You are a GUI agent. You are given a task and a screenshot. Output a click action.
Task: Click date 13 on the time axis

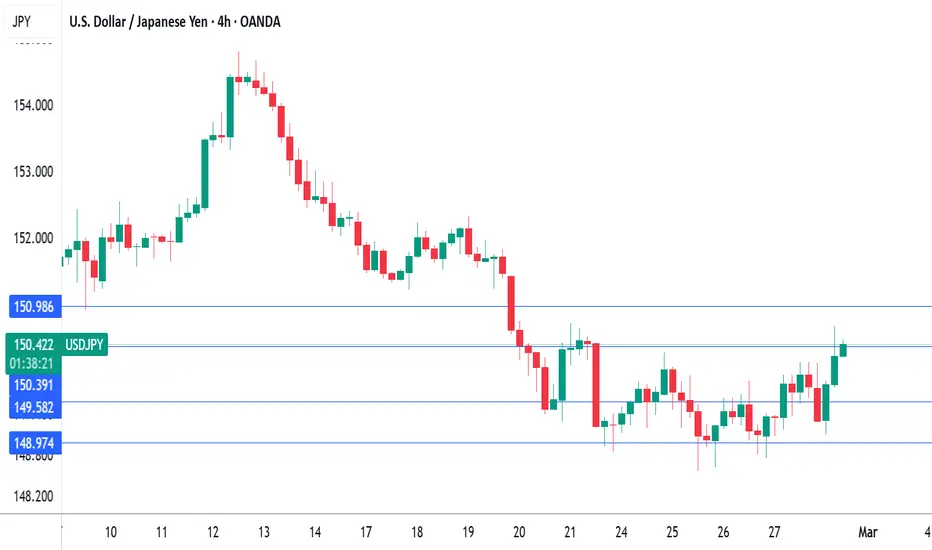tap(264, 532)
